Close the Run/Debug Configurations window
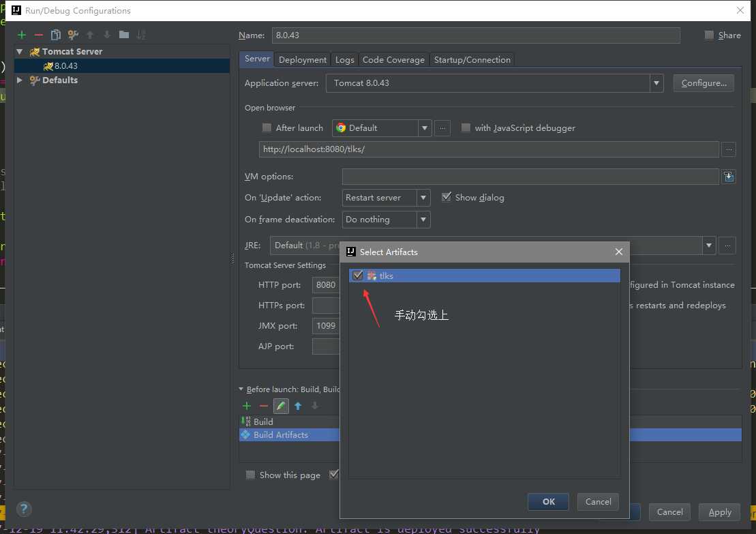756x534 pixels. [x=740, y=10]
